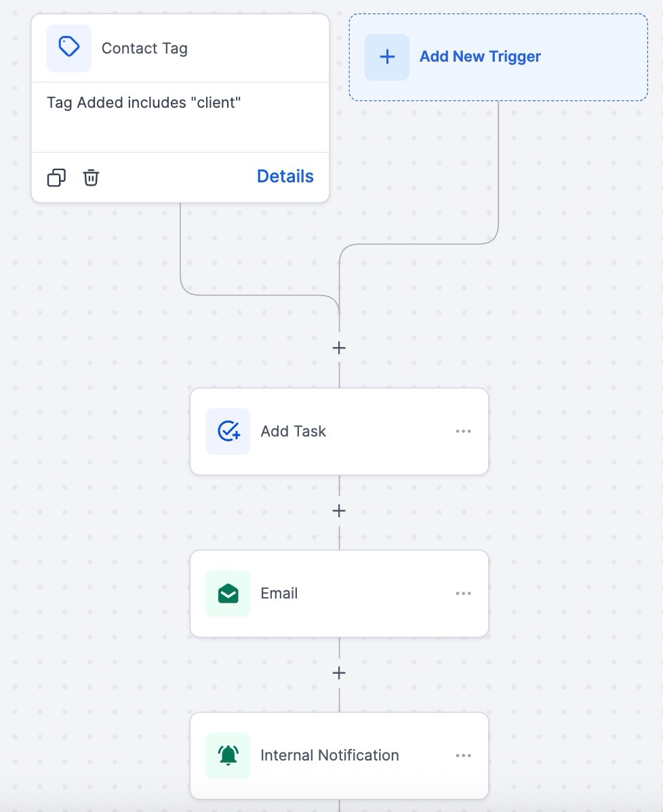This screenshot has height=812, width=663.
Task: Click the Add Task checkmark icon
Action: pos(228,431)
